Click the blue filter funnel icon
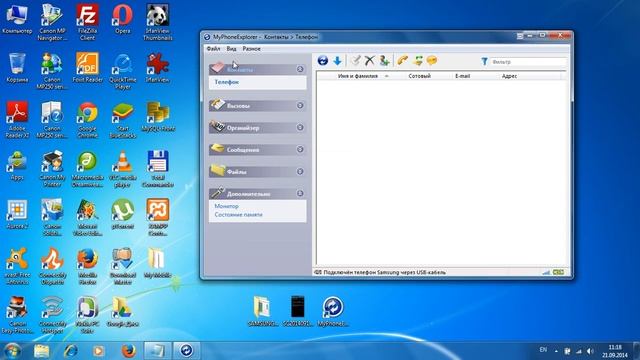This screenshot has height=360, width=640. [x=484, y=62]
